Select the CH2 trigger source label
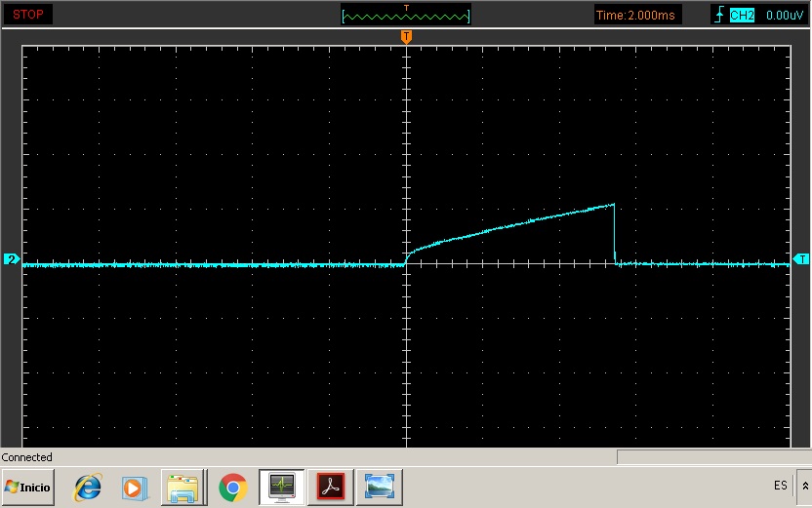The height and width of the screenshot is (508, 812). click(x=743, y=15)
